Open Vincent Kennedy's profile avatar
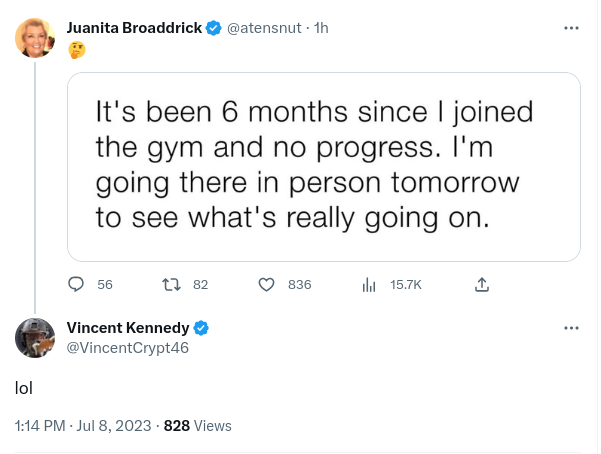This screenshot has width=601, height=454. click(35, 338)
